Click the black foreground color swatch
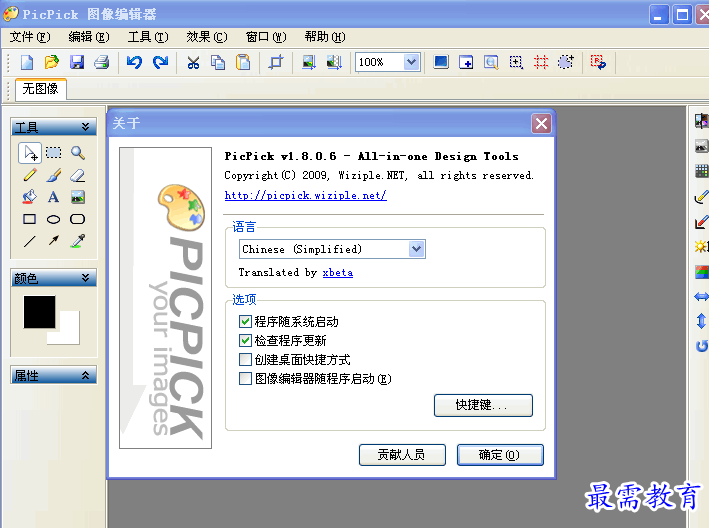The image size is (709, 528). pyautogui.click(x=39, y=312)
